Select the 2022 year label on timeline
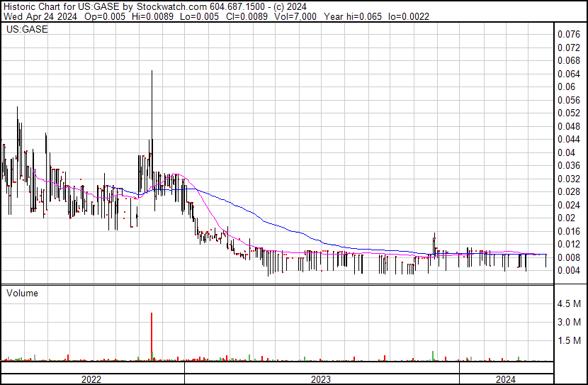The height and width of the screenshot is (385, 588). pyautogui.click(x=91, y=379)
